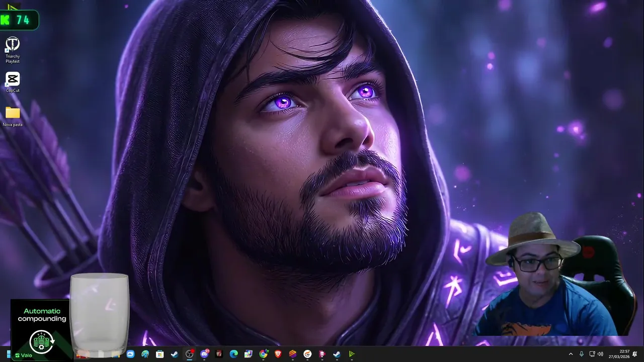The height and width of the screenshot is (362, 644).
Task: Open the Triarchy Playtest desktop shortcut
Action: 13,49
